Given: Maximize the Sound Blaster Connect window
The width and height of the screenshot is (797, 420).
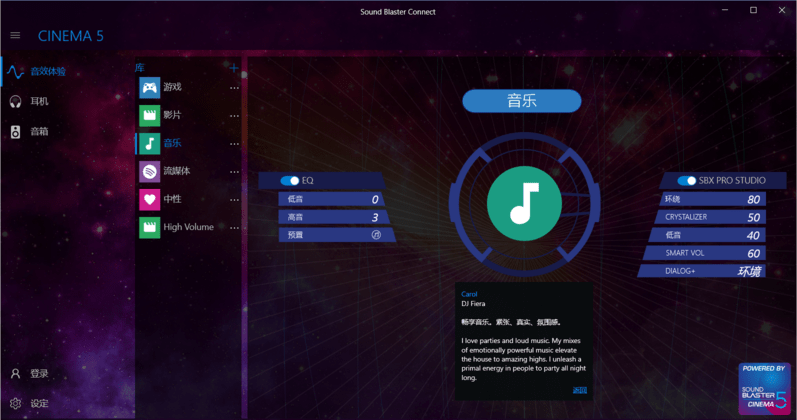Looking at the screenshot, I should tap(754, 10).
